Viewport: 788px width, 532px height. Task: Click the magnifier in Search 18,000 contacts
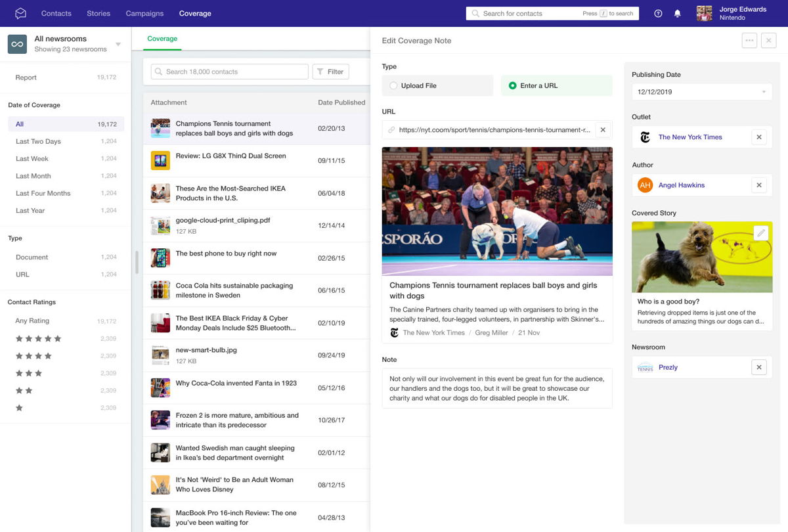tap(159, 72)
